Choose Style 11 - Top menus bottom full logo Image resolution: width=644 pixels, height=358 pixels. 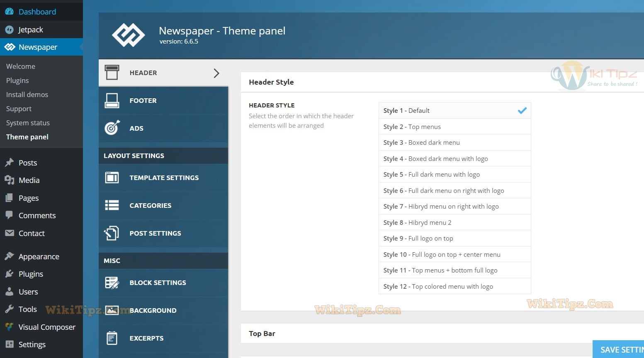454,270
